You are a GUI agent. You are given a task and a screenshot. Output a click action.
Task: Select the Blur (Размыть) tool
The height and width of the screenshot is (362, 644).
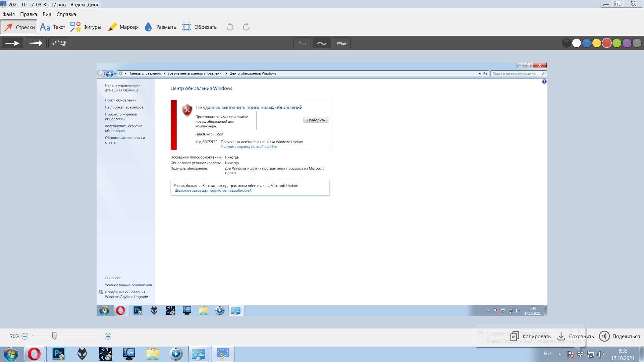160,27
